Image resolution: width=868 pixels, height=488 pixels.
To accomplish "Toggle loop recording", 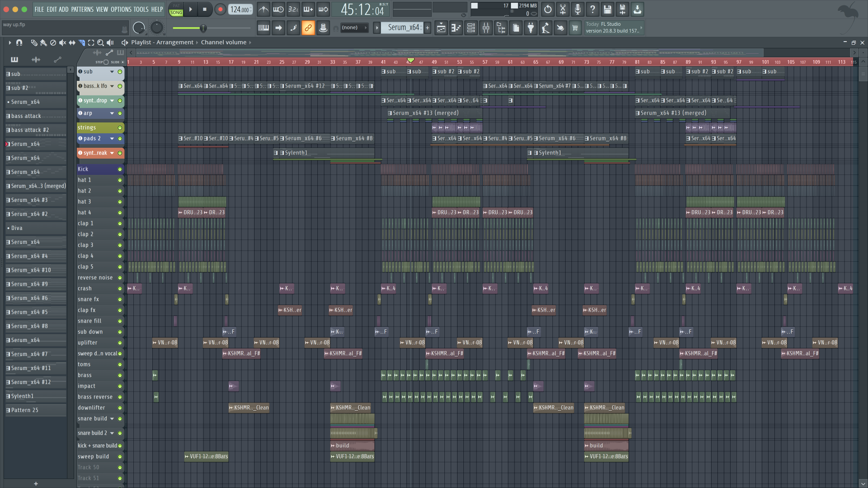I will 323,9.
